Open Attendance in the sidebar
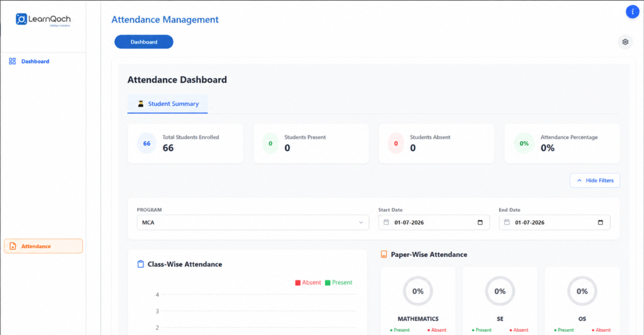This screenshot has height=335, width=644. pos(43,246)
